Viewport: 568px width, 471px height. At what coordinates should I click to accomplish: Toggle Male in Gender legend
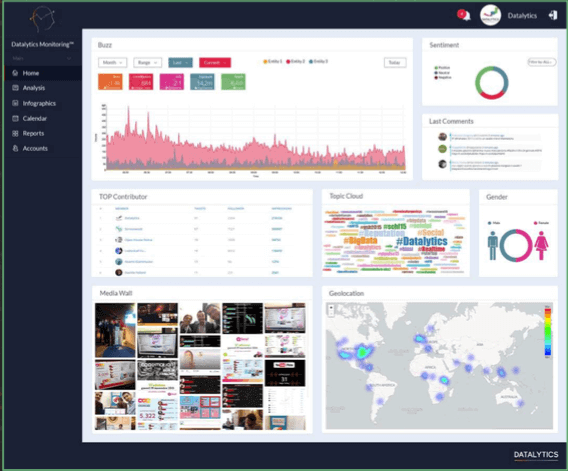coord(494,223)
